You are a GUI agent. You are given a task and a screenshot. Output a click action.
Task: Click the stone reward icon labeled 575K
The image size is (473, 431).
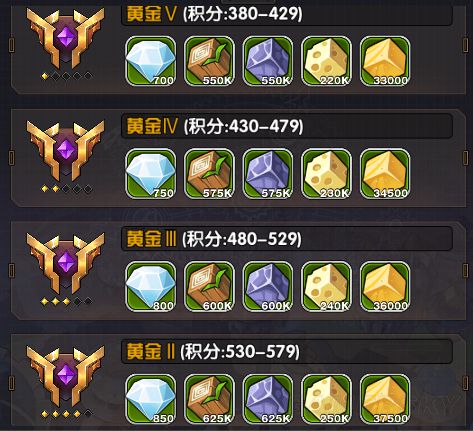(268, 174)
